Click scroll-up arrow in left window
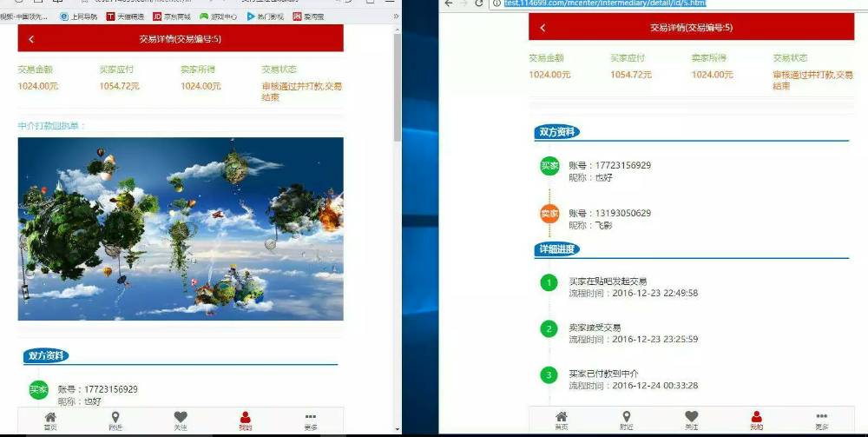The image size is (868, 437). click(397, 30)
